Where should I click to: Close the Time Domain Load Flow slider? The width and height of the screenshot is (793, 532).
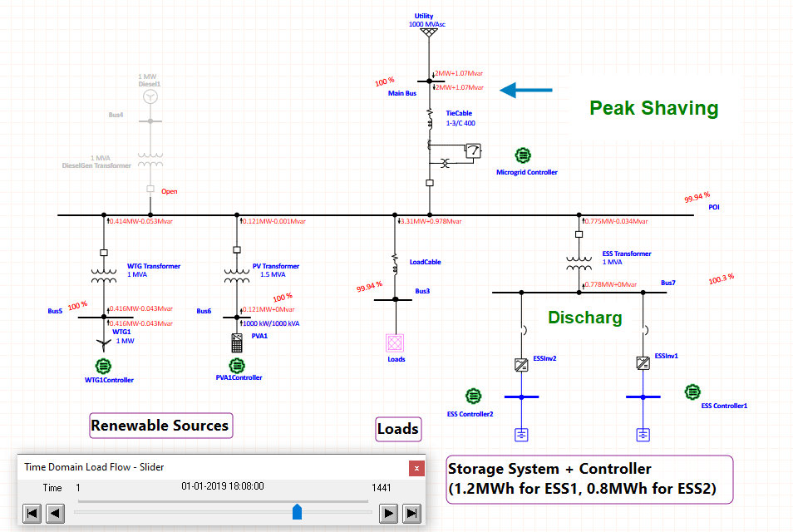pyautogui.click(x=416, y=468)
